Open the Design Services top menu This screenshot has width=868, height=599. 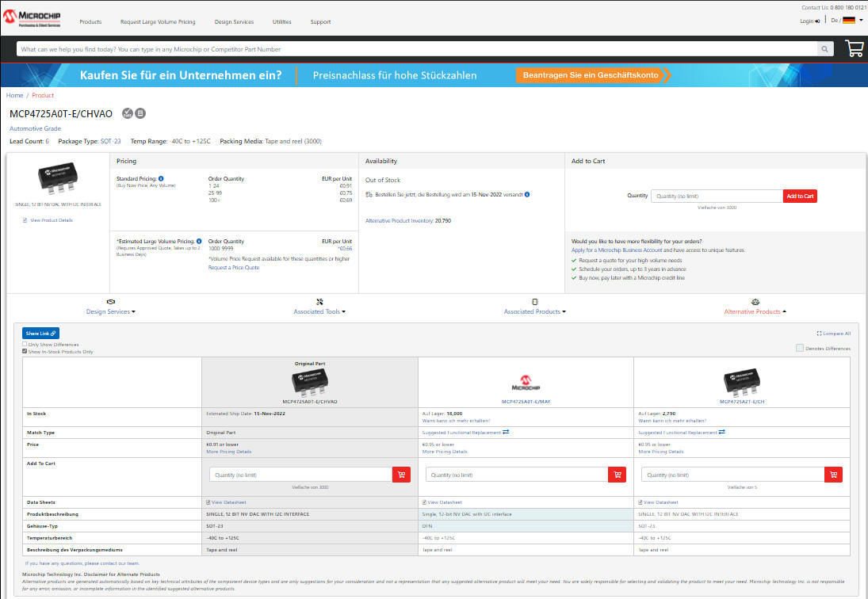point(234,21)
